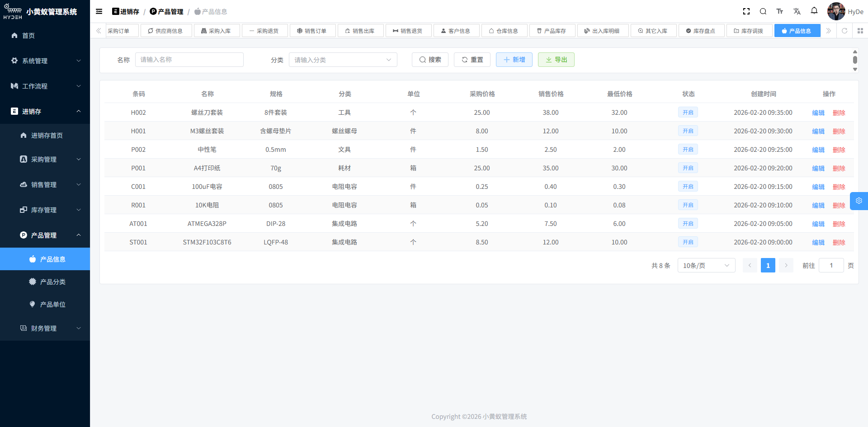The width and height of the screenshot is (868, 427).
Task: Switch to the 仓库信息 tab
Action: 504,31
